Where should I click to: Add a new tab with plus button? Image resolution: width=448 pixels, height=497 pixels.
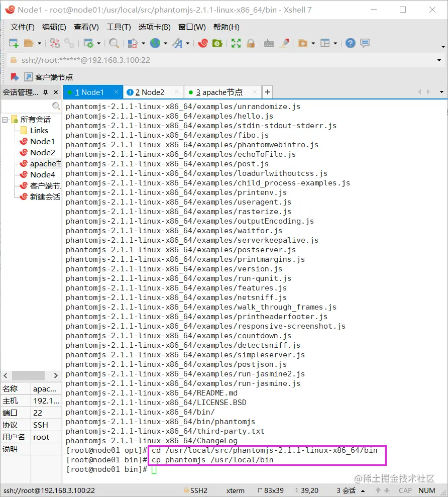(268, 92)
